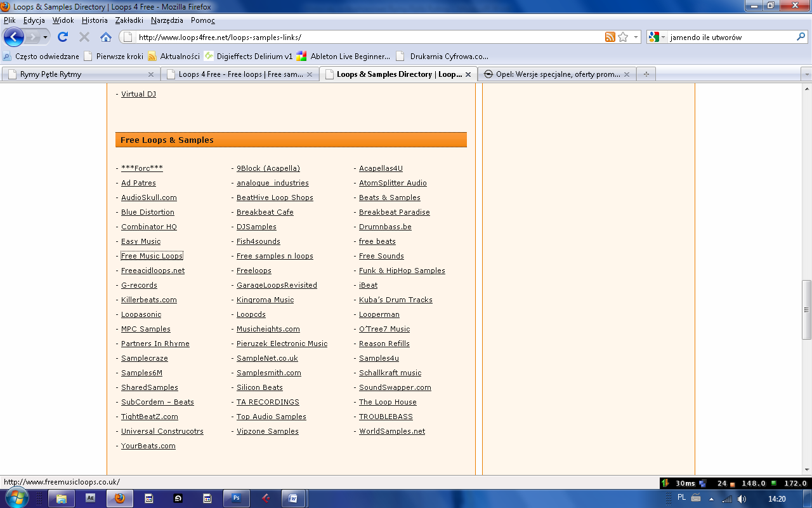
Task: Open Windows Explorer from the taskbar
Action: [62, 498]
